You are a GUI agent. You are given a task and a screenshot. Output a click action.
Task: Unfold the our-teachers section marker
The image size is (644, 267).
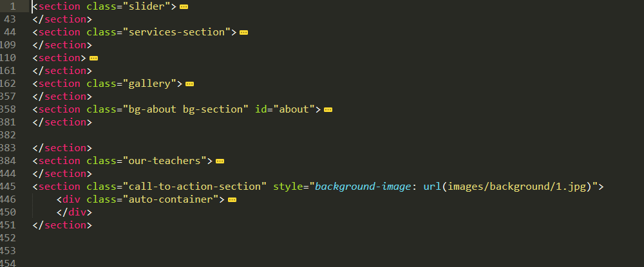220,161
